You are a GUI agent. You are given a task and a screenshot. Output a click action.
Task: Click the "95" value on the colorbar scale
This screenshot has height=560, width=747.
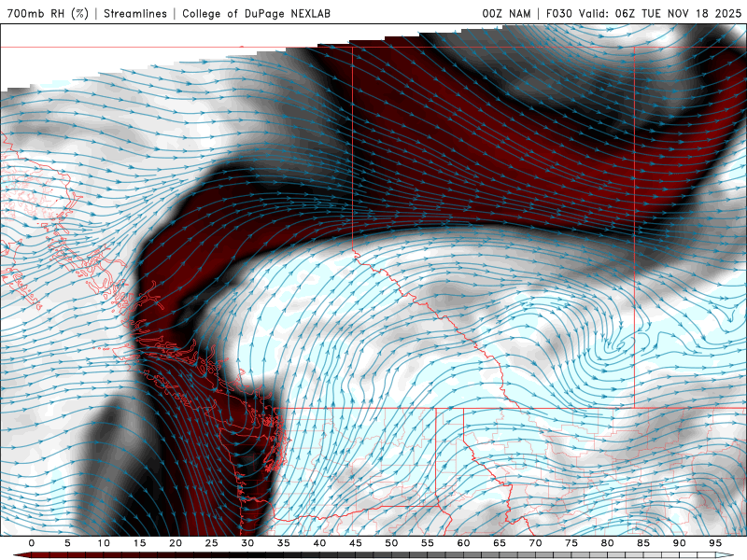coord(715,543)
